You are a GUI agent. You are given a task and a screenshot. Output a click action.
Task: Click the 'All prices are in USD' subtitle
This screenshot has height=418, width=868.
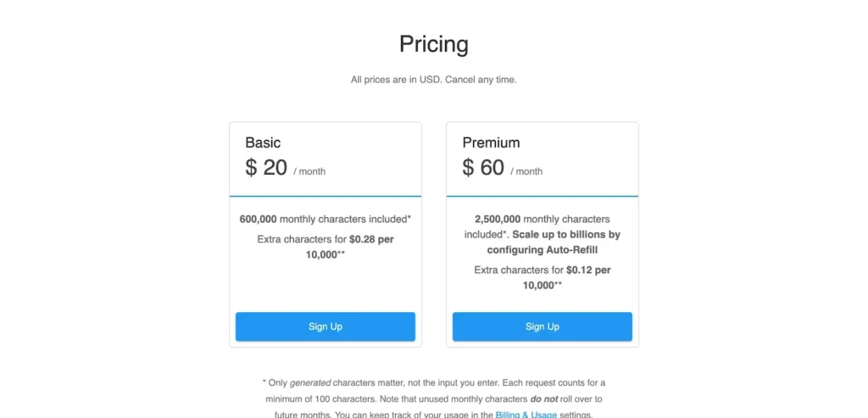click(x=433, y=80)
